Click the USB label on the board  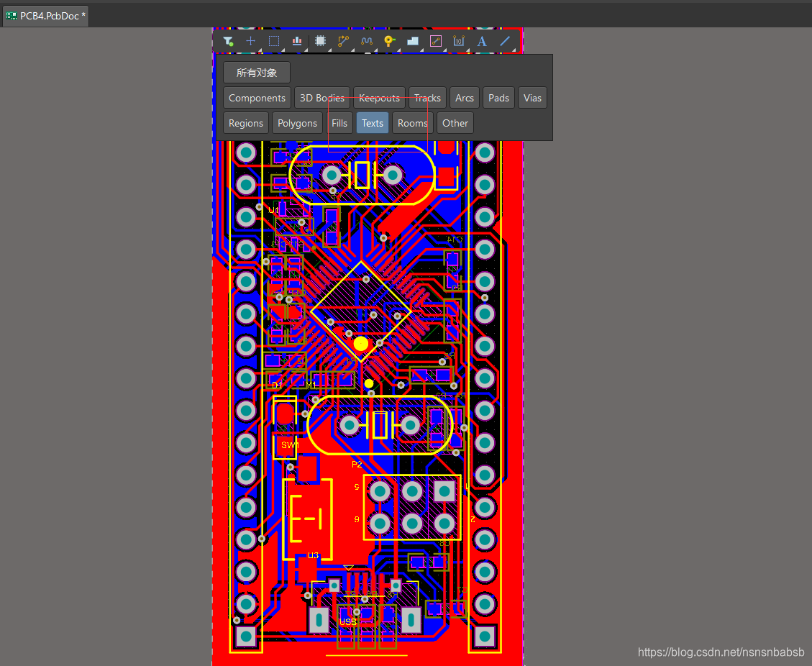348,621
